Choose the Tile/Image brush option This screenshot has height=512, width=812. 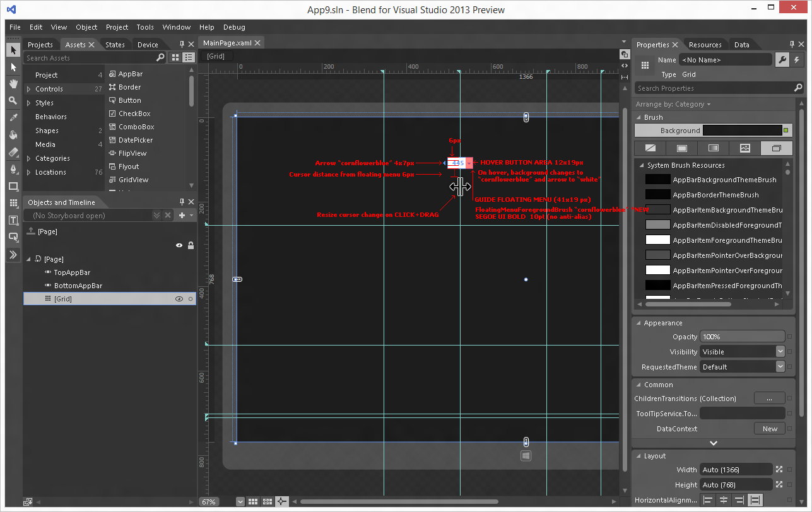click(744, 148)
